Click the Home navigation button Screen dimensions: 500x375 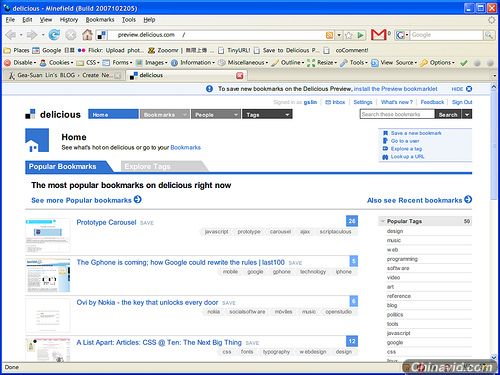coord(113,114)
